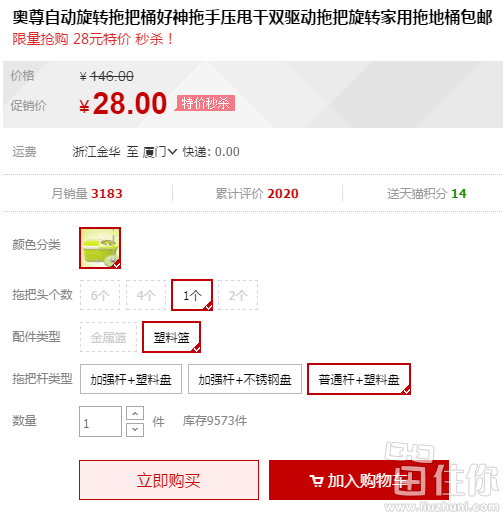Screen dimensions: 503x515
Task: Increase quantity with the up arrow
Action: click(x=135, y=413)
